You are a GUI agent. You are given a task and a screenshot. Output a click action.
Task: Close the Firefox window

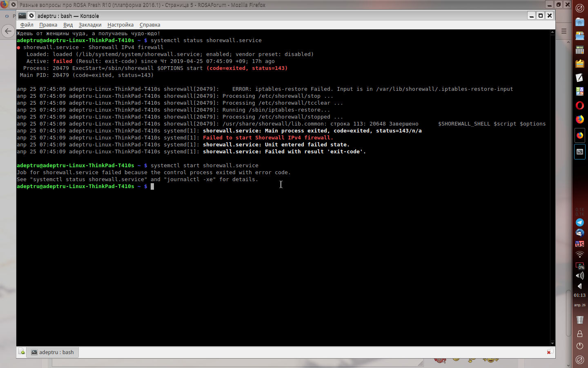(x=568, y=4)
